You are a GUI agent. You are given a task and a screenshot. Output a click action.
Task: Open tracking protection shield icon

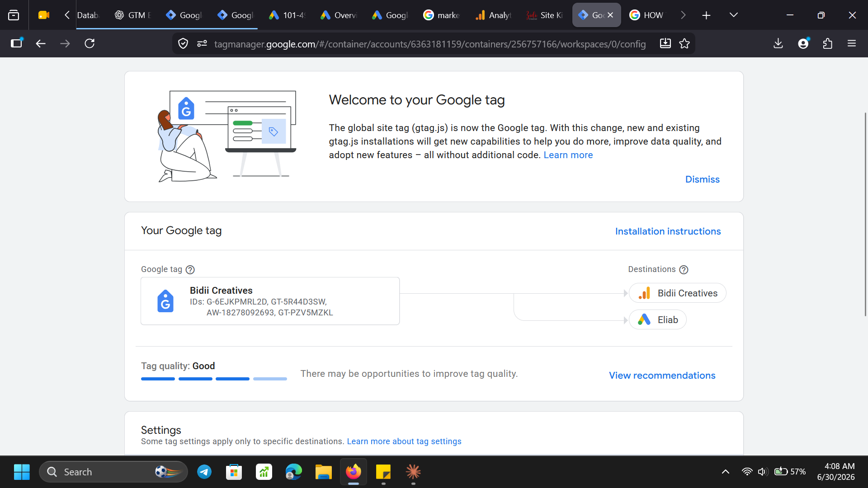click(x=183, y=43)
